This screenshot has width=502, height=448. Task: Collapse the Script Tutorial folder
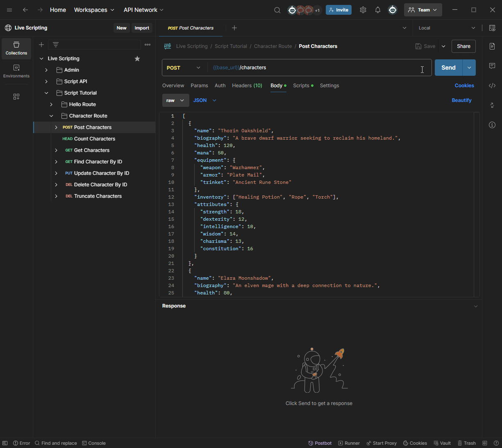pos(46,93)
